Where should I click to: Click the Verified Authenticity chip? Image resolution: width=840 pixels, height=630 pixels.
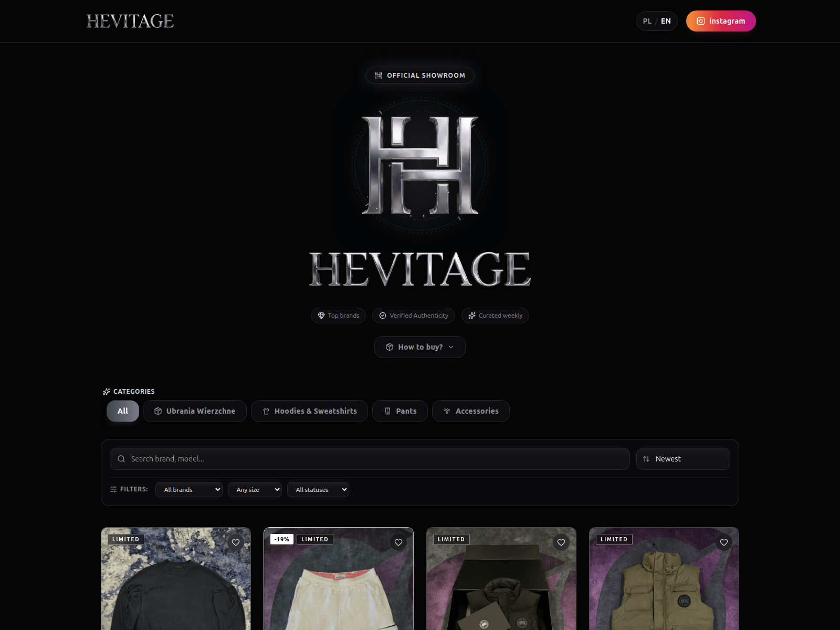(x=414, y=316)
